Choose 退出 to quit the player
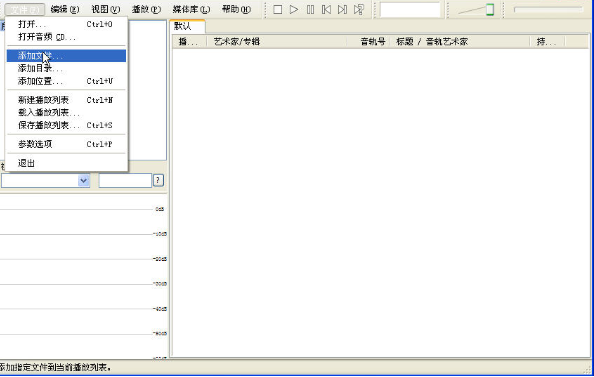Image resolution: width=594 pixels, height=377 pixels. (66, 163)
